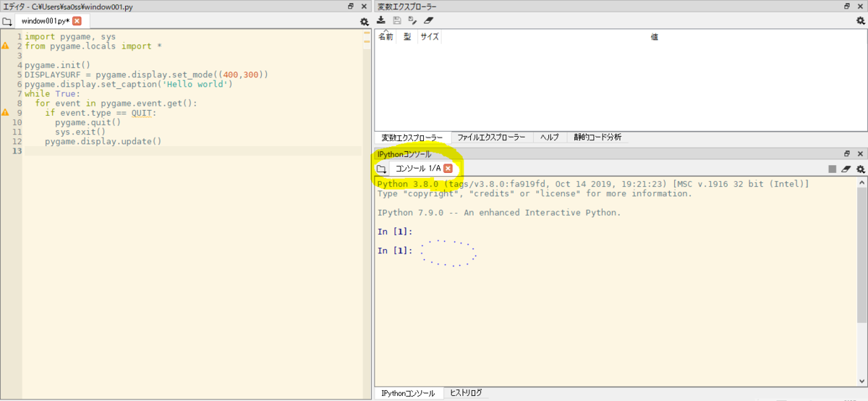Click the save data as icon in variable explorer
The image size is (868, 401).
click(x=412, y=21)
